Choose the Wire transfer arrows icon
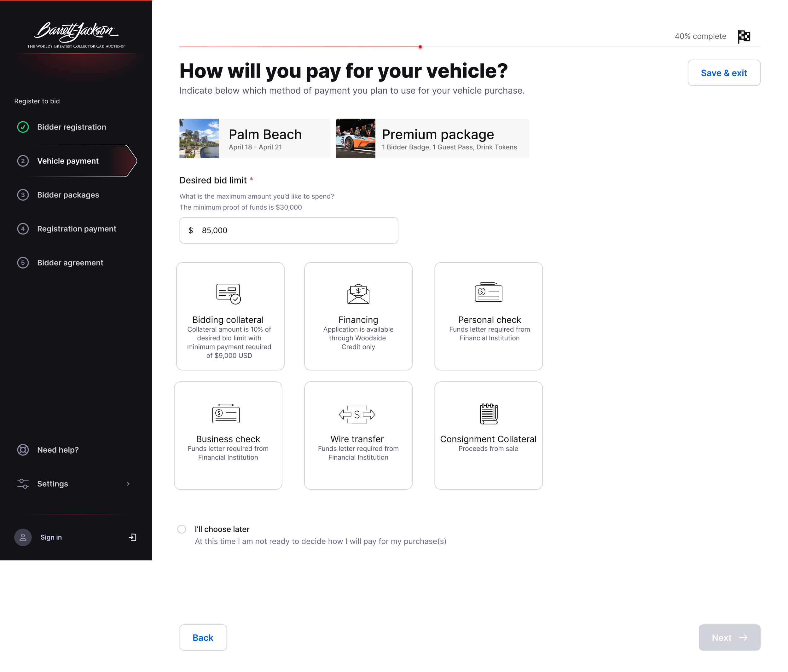Screen dimensions: 788x672 coord(357,414)
